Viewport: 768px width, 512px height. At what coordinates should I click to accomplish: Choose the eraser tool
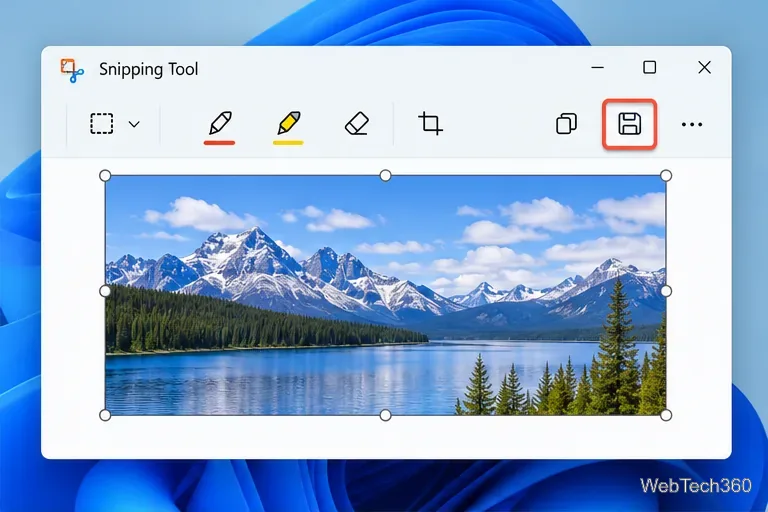pyautogui.click(x=357, y=123)
